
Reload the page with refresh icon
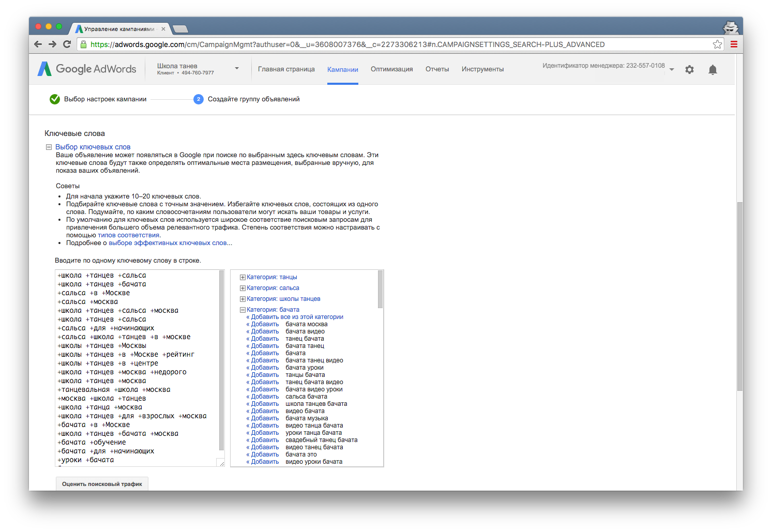[x=67, y=44]
